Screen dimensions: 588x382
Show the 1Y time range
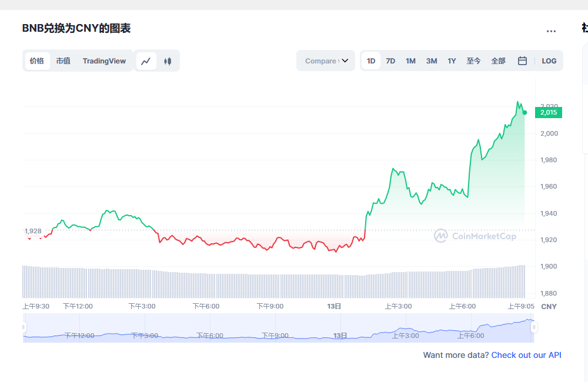452,61
